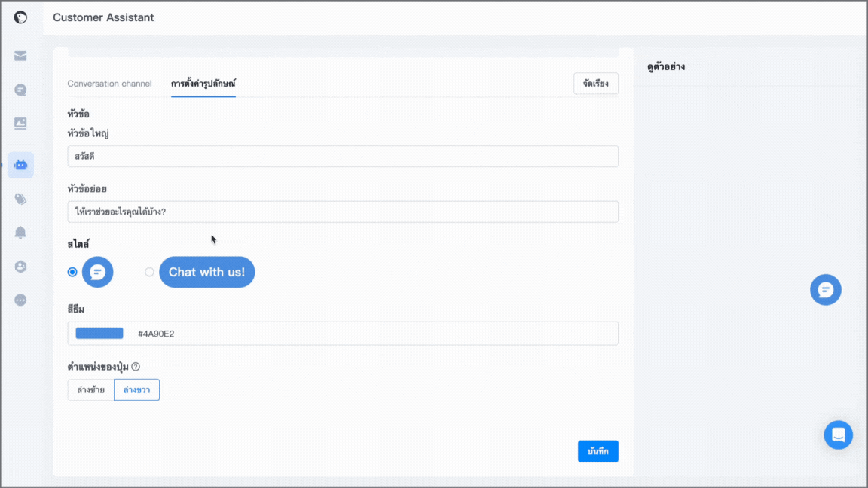Click the app logo in the top-left corner
Viewport: 868px width, 488px height.
pos(20,18)
